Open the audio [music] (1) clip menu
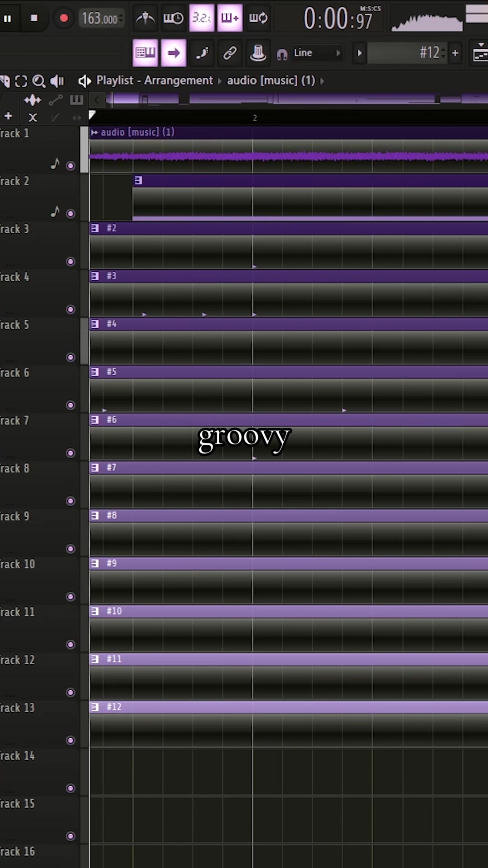The height and width of the screenshot is (868, 488). tap(94, 132)
